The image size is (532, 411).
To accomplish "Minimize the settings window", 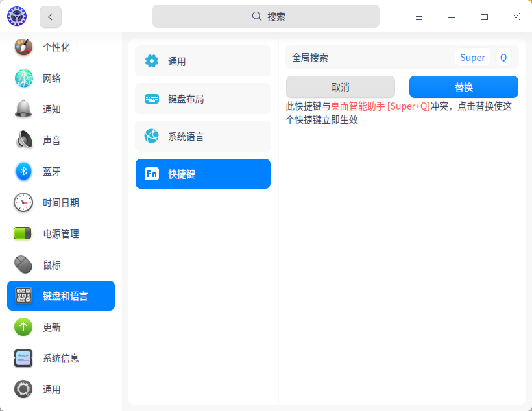I will [x=452, y=17].
